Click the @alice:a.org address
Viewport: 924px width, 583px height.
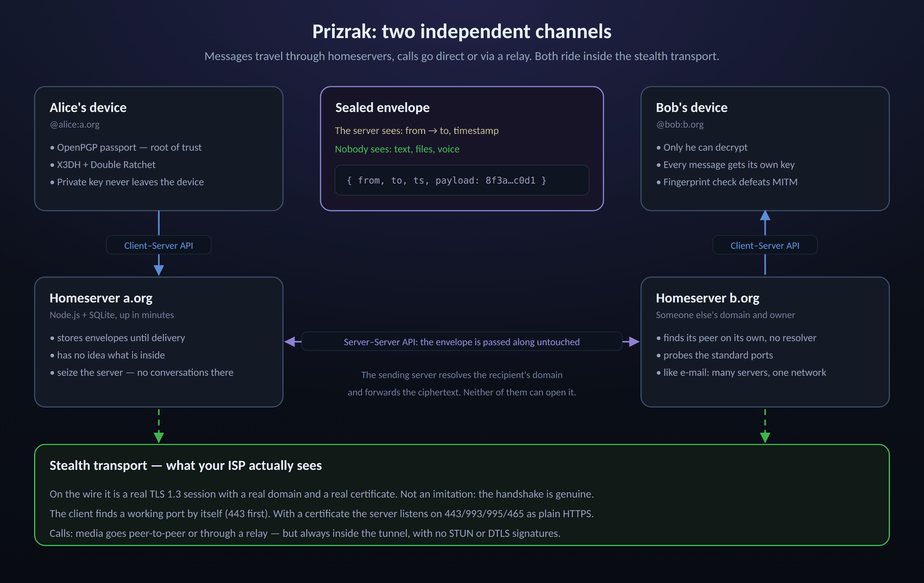(75, 125)
